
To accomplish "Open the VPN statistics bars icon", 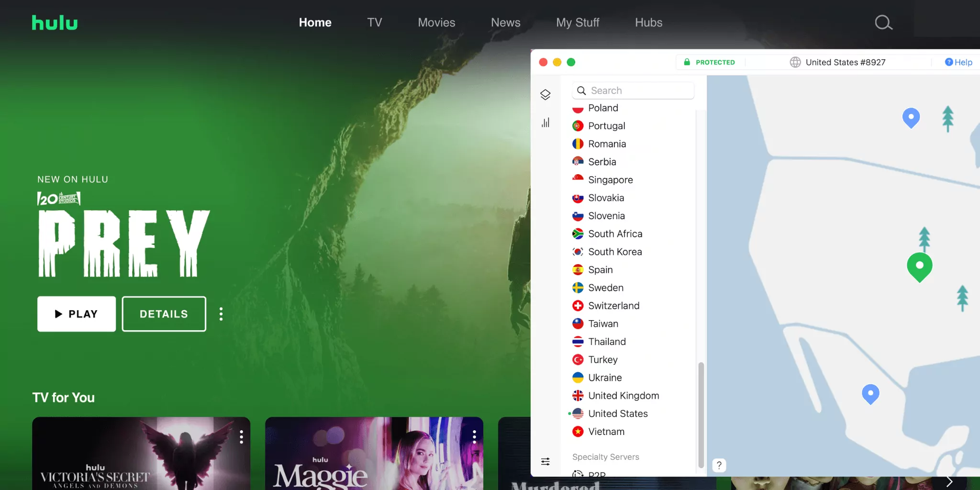I will tap(546, 122).
